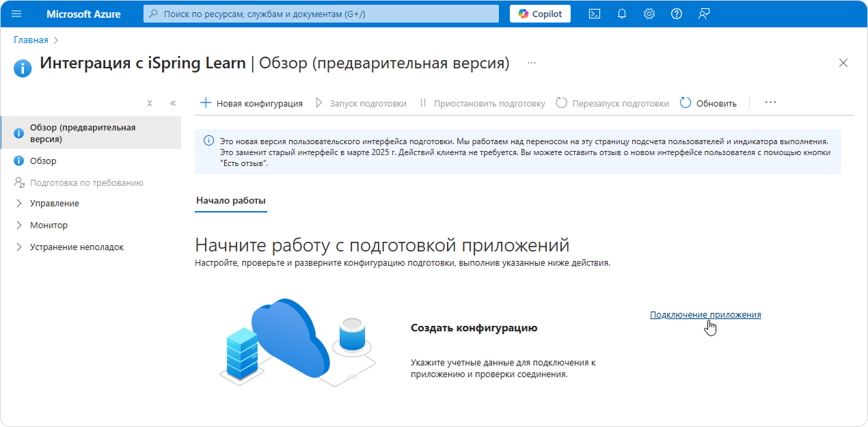Screen dimensions: 868x427
Task: Open the feedback icon in the header
Action: click(x=704, y=14)
